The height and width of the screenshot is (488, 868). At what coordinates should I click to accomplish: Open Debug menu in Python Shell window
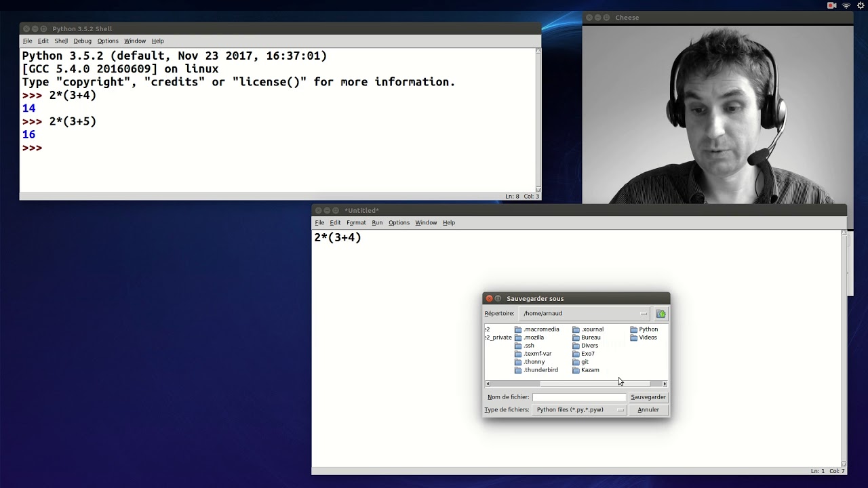82,41
